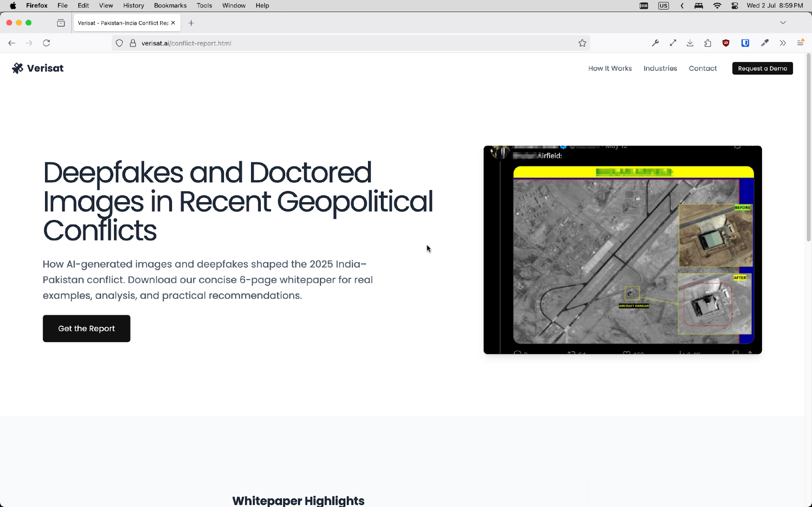This screenshot has height=507, width=812.
Task: Open the Bitwarden extension icon
Action: click(x=745, y=43)
